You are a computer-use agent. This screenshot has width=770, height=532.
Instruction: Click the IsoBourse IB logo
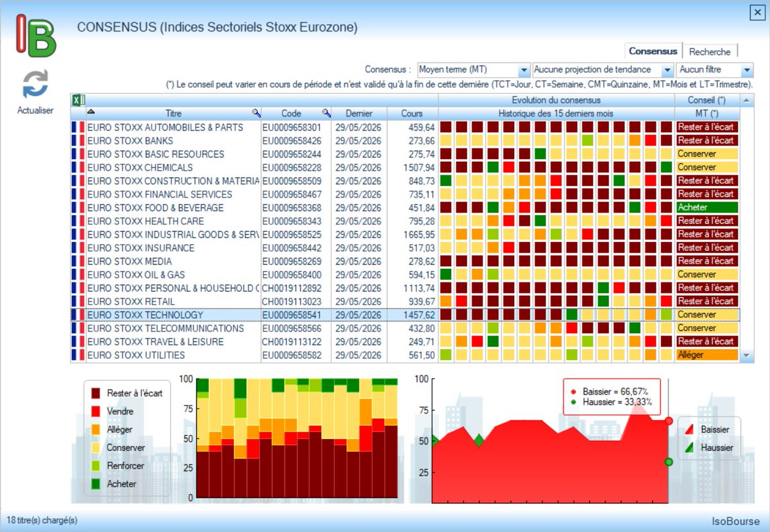pos(36,37)
